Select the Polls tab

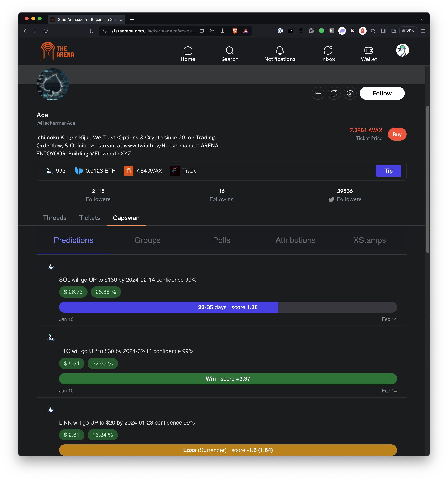click(221, 240)
